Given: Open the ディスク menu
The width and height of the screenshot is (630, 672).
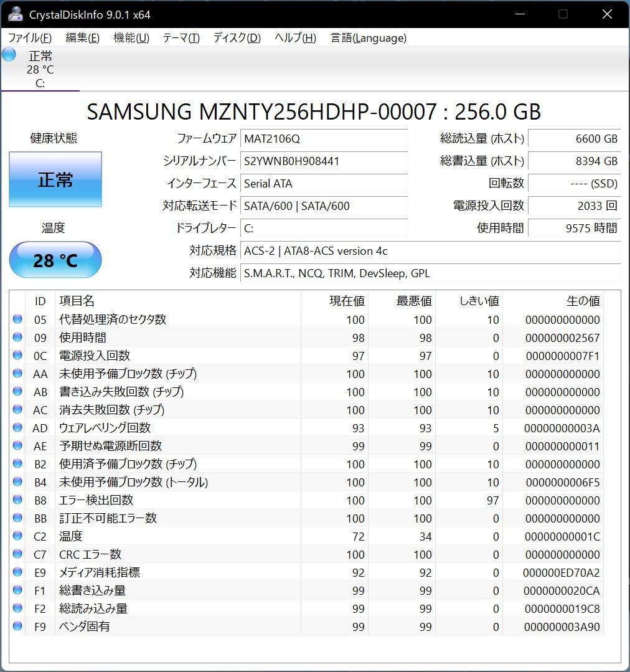Looking at the screenshot, I should pyautogui.click(x=235, y=38).
